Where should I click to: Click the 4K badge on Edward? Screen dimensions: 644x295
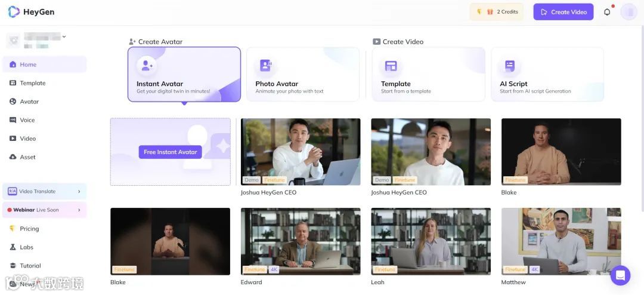[274, 269]
